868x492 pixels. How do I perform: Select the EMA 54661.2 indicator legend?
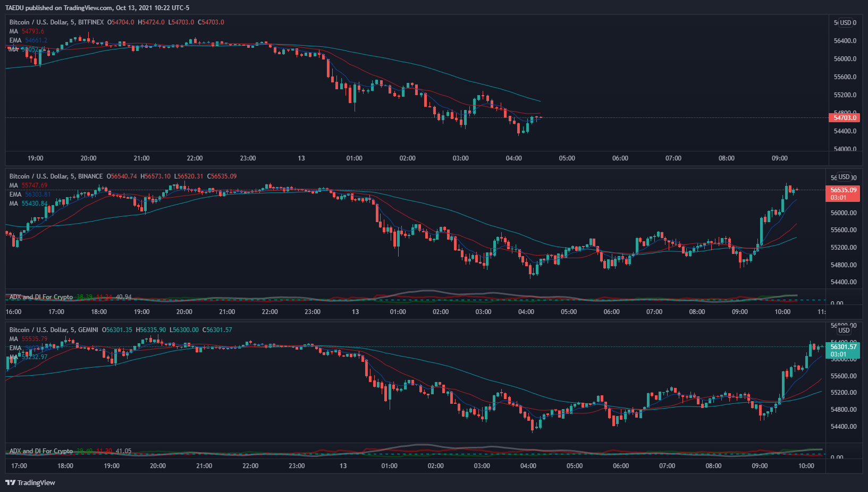[28, 40]
